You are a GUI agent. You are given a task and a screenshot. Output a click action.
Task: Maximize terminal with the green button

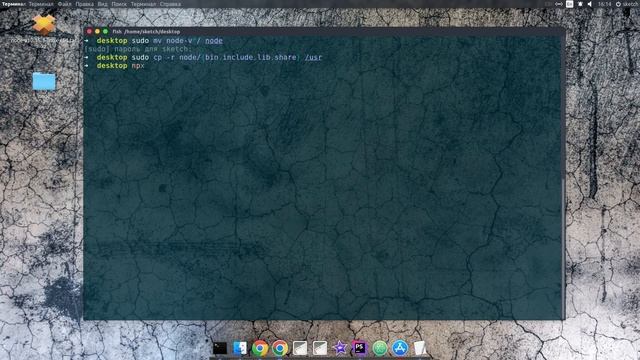point(105,31)
